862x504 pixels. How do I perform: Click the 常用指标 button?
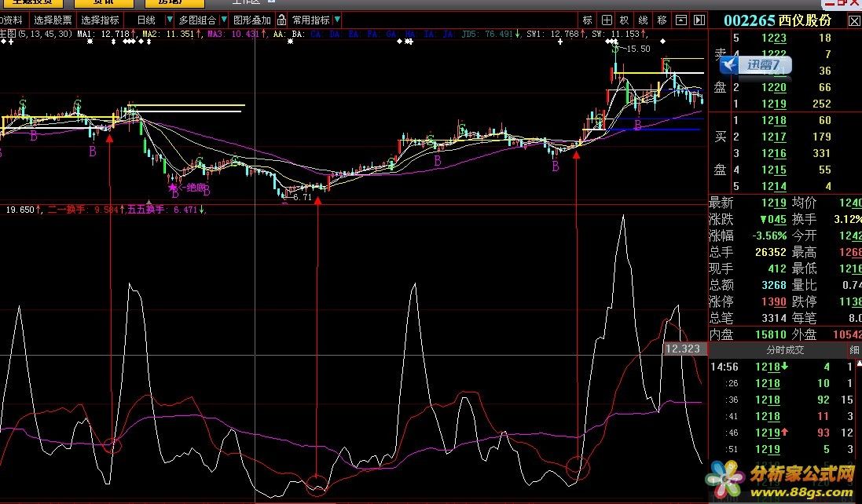pyautogui.click(x=310, y=20)
